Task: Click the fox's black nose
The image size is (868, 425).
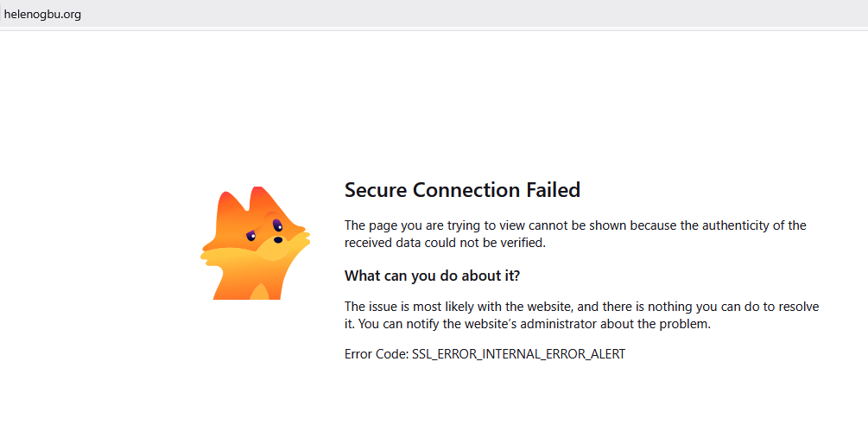Action: [278, 239]
